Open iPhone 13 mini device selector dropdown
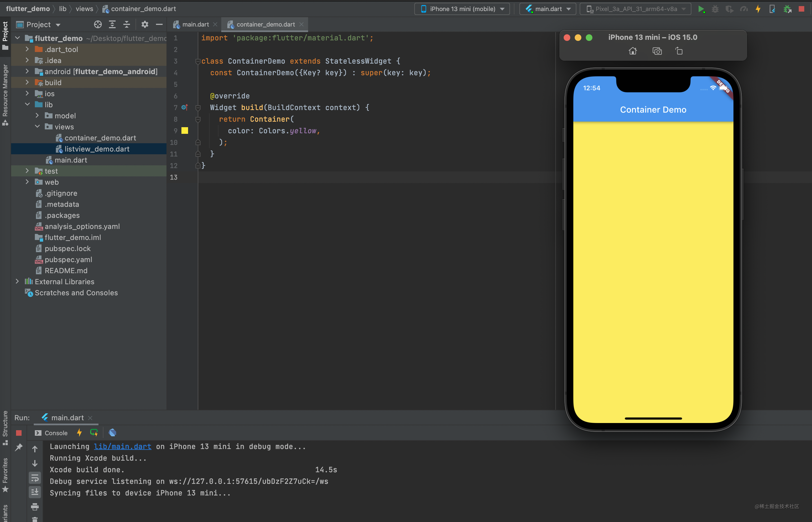Image resolution: width=812 pixels, height=522 pixels. pyautogui.click(x=462, y=9)
